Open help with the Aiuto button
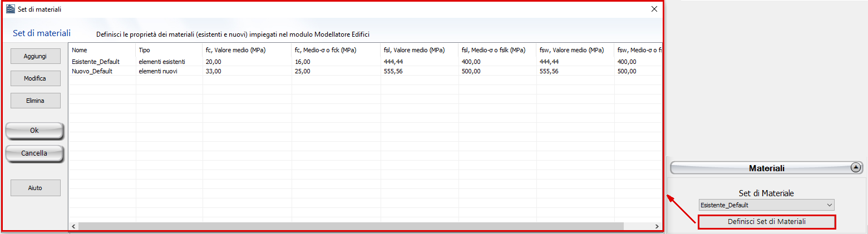868x234 pixels. 35,188
